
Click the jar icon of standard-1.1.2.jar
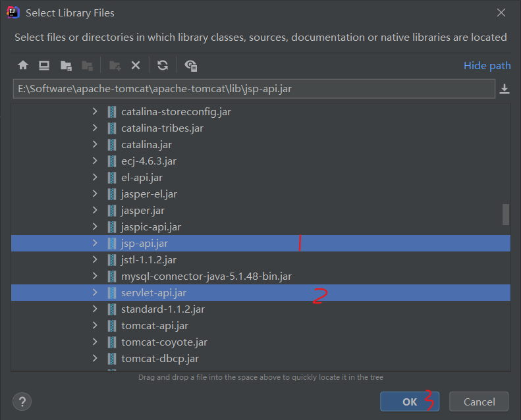tap(112, 309)
